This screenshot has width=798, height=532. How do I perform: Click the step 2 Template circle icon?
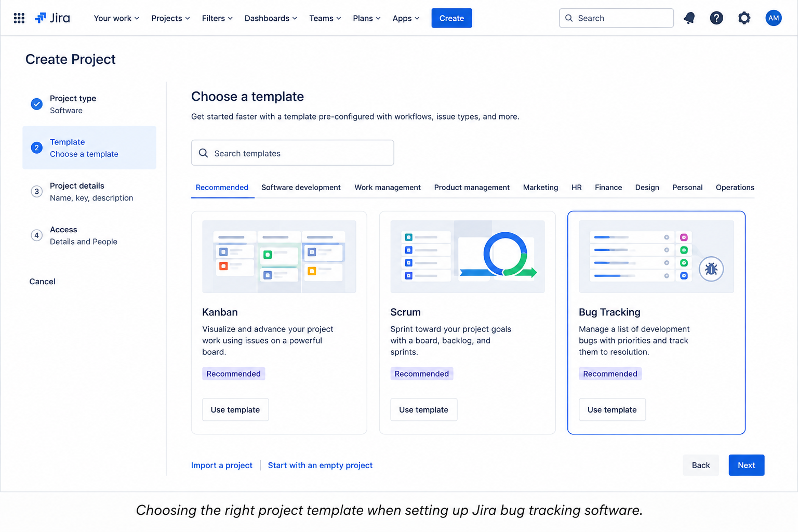tap(37, 148)
